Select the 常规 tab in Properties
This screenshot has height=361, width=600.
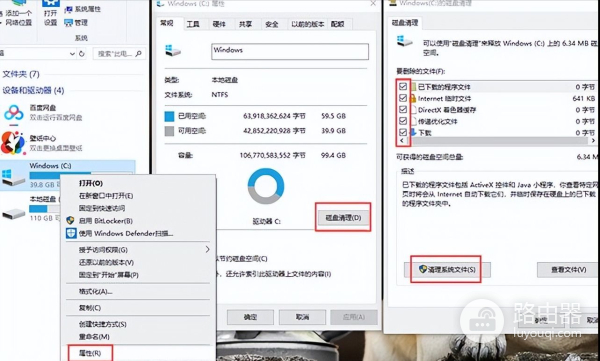(167, 23)
